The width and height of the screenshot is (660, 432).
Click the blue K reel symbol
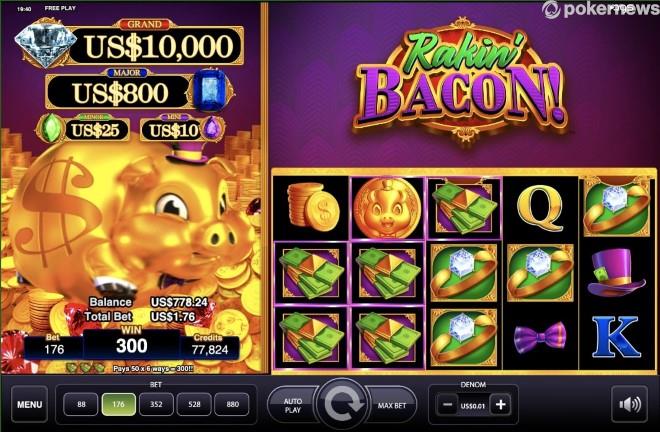pyautogui.click(x=616, y=337)
